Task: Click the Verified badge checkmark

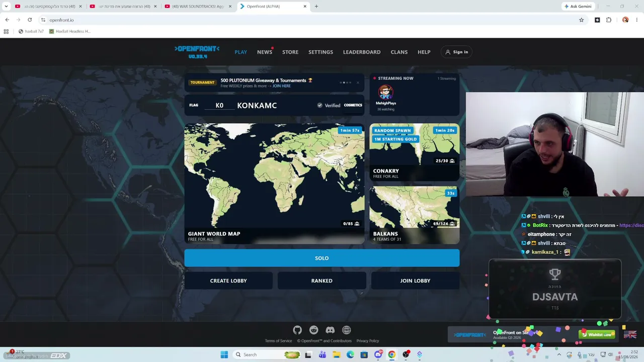Action: [x=319, y=105]
